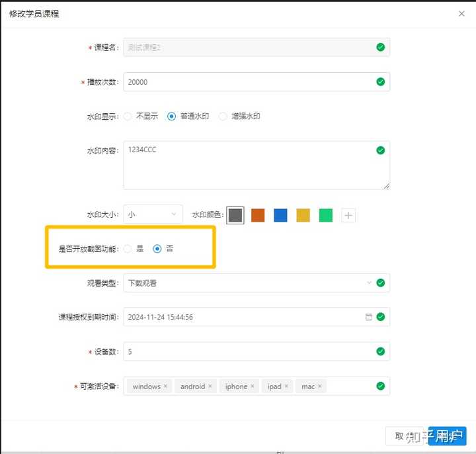Viewport: 476px width, 454px height.
Task: Click the 设备数 field showing 5
Action: coord(257,351)
